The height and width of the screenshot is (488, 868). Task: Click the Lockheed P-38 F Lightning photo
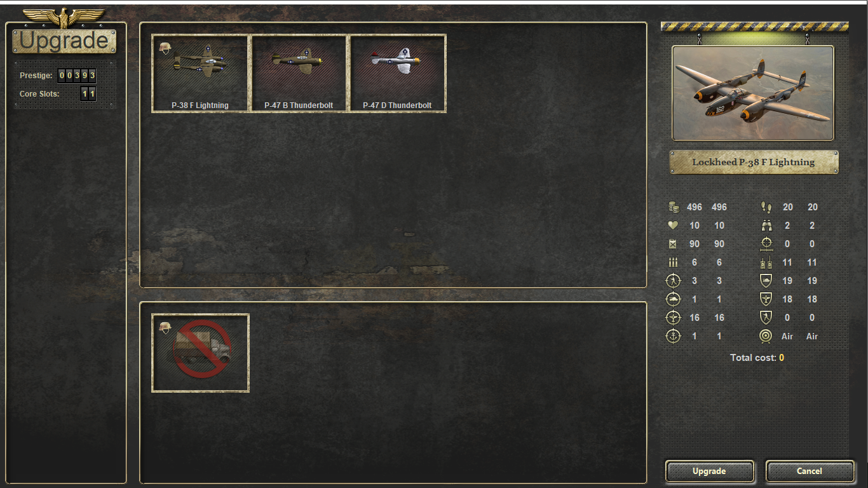click(753, 93)
